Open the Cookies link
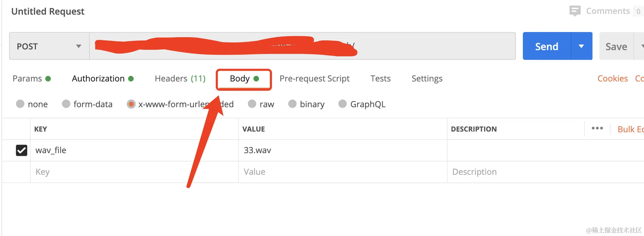The width and height of the screenshot is (644, 236). [x=612, y=79]
